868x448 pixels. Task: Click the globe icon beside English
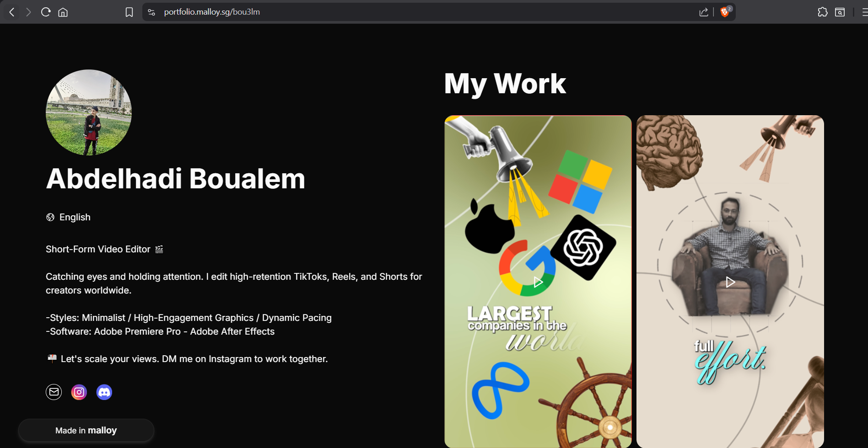pyautogui.click(x=50, y=217)
